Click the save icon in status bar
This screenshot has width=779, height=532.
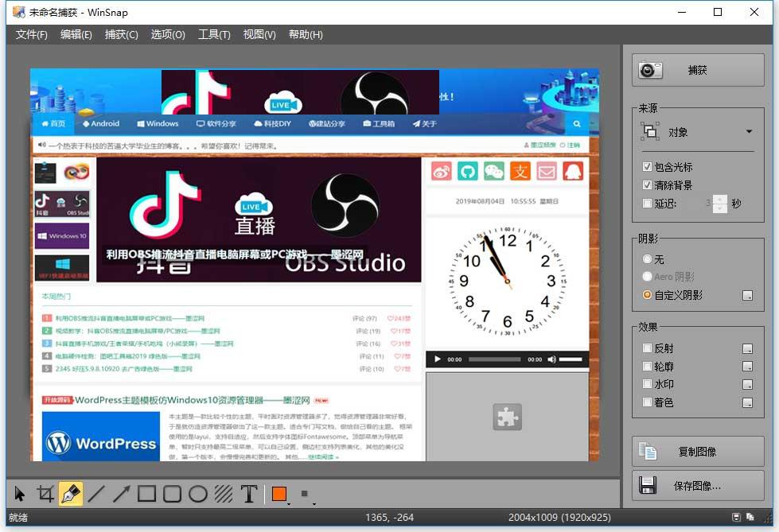pyautogui.click(x=736, y=517)
